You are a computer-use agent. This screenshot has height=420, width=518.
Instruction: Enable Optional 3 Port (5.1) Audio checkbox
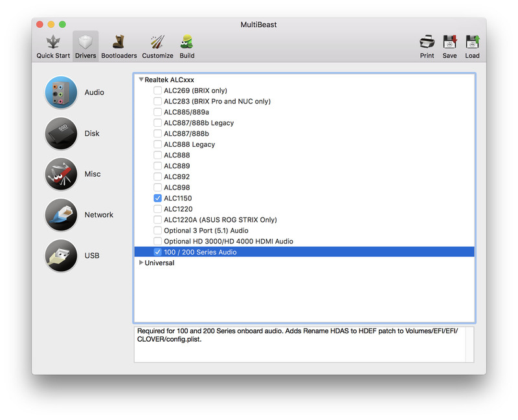pyautogui.click(x=157, y=230)
